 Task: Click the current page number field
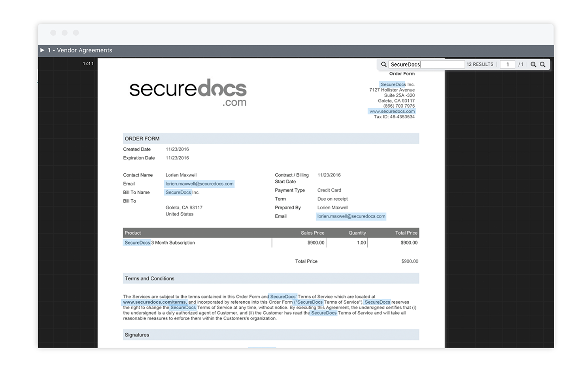(x=507, y=64)
